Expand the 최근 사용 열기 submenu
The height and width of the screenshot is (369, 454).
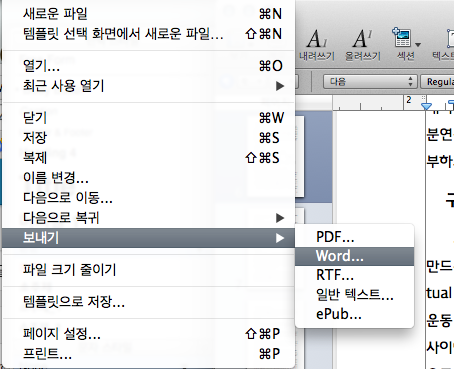click(x=148, y=86)
